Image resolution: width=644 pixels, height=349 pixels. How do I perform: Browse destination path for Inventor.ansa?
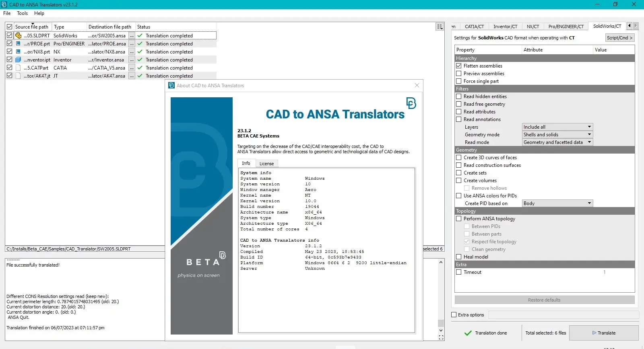(132, 60)
